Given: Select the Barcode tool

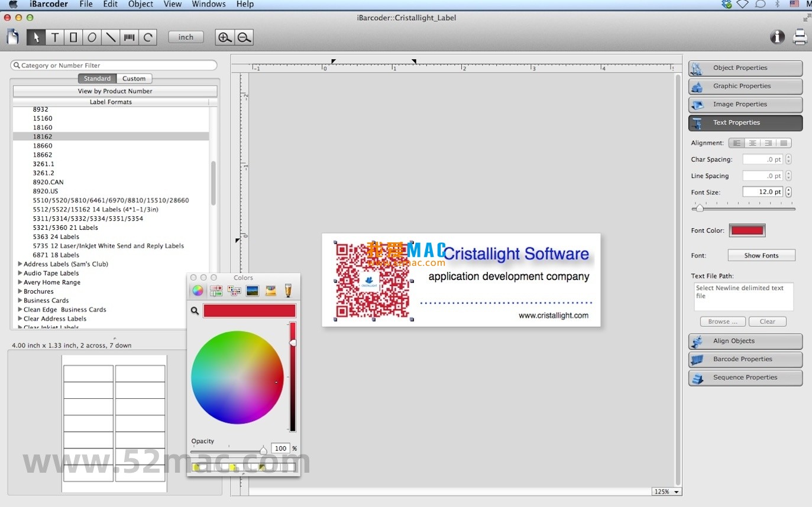Looking at the screenshot, I should coord(129,37).
